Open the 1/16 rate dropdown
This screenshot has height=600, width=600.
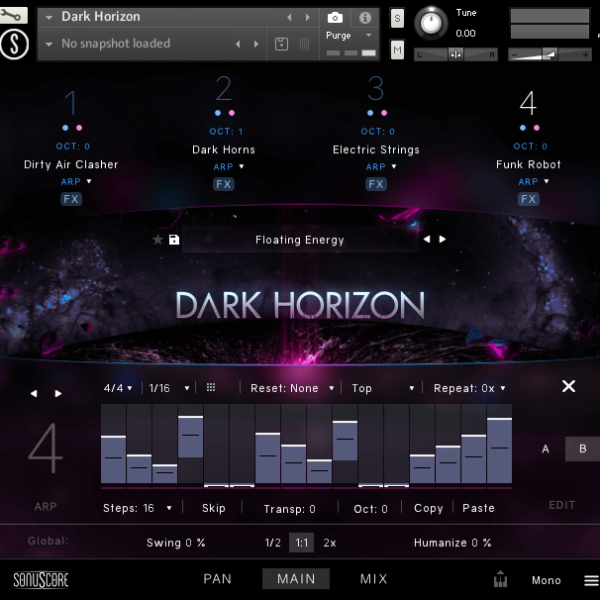click(x=169, y=388)
